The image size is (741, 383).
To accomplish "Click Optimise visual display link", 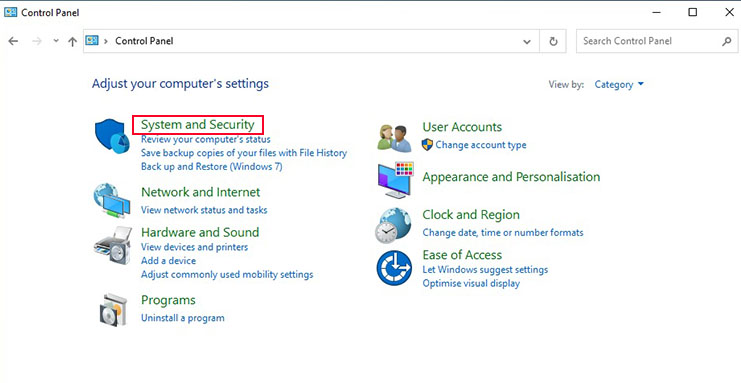I will click(471, 284).
